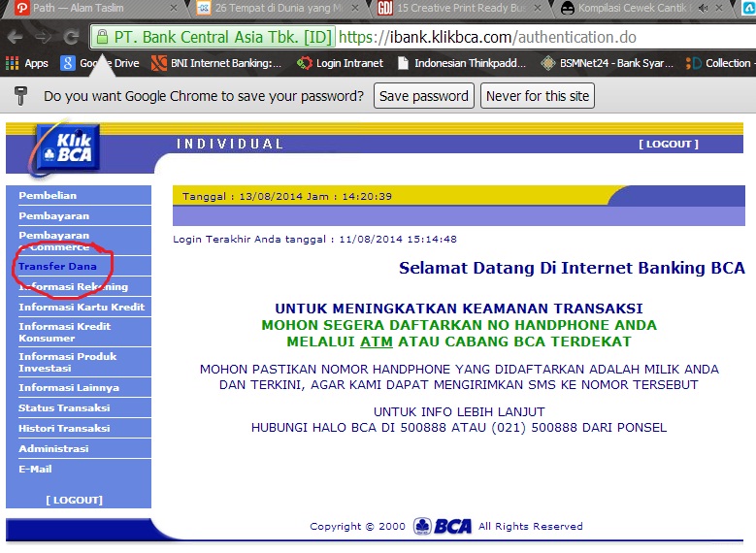Click the top LOGOUT link in the header
This screenshot has height=553, width=756.
point(669,145)
